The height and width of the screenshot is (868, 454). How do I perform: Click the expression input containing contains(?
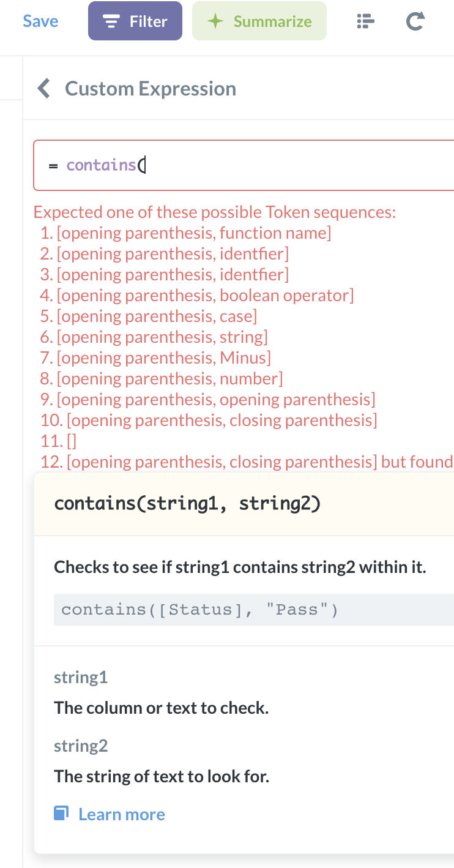tap(245, 165)
